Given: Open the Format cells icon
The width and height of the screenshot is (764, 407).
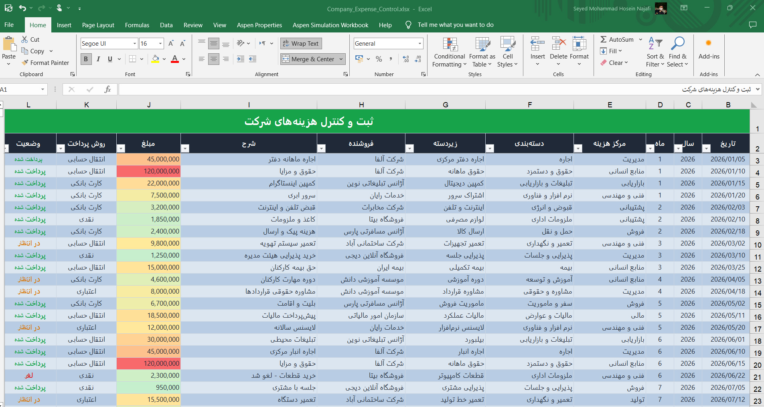Looking at the screenshot, I should pos(579,44).
